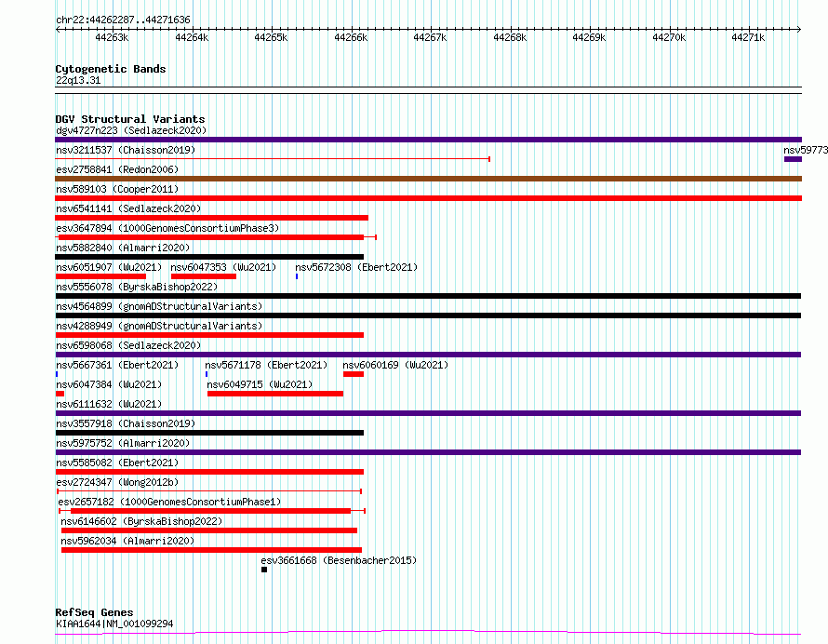This screenshot has width=828, height=644.
Task: Click the red nsv6049715 feature bar
Action: coord(275,394)
